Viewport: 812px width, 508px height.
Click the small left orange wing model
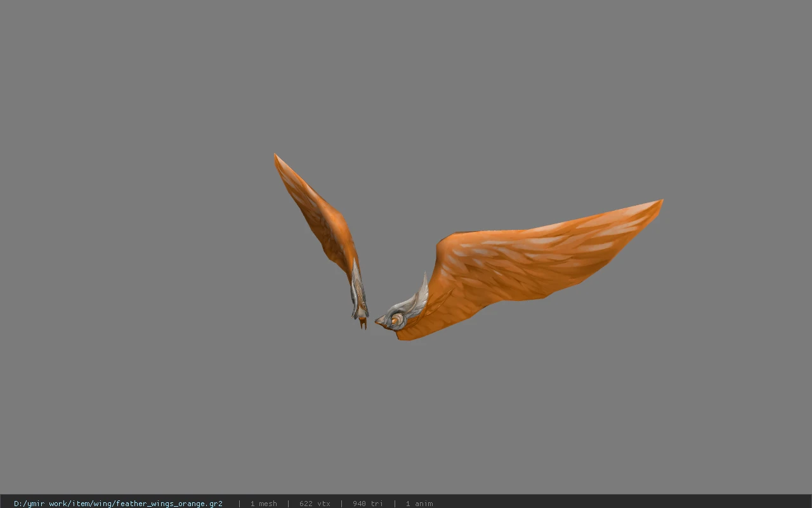(x=321, y=240)
